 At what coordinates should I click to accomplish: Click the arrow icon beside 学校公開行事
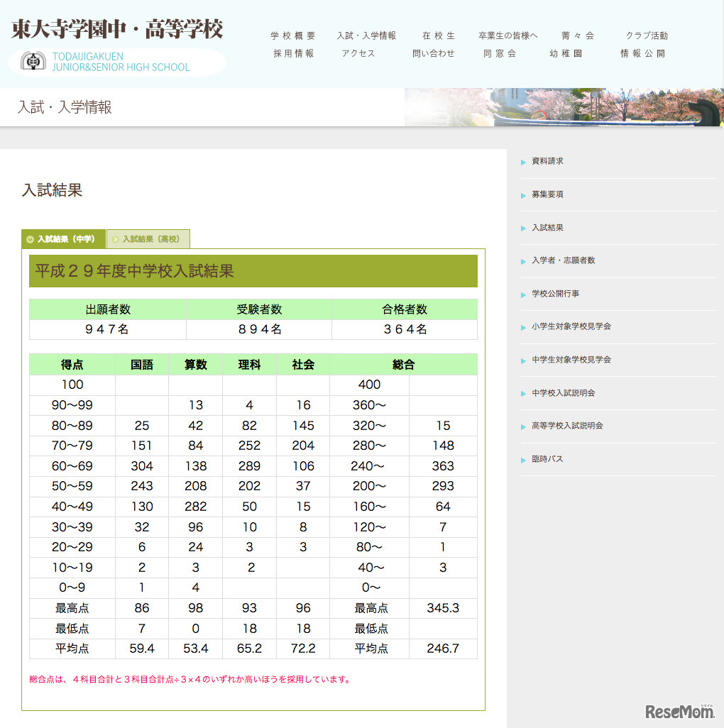click(523, 294)
